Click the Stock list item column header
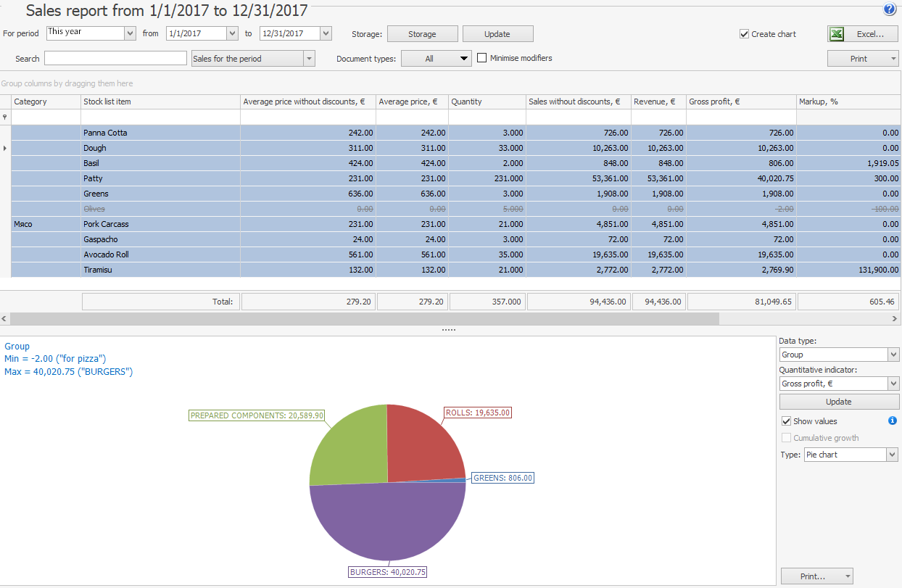 [x=160, y=102]
